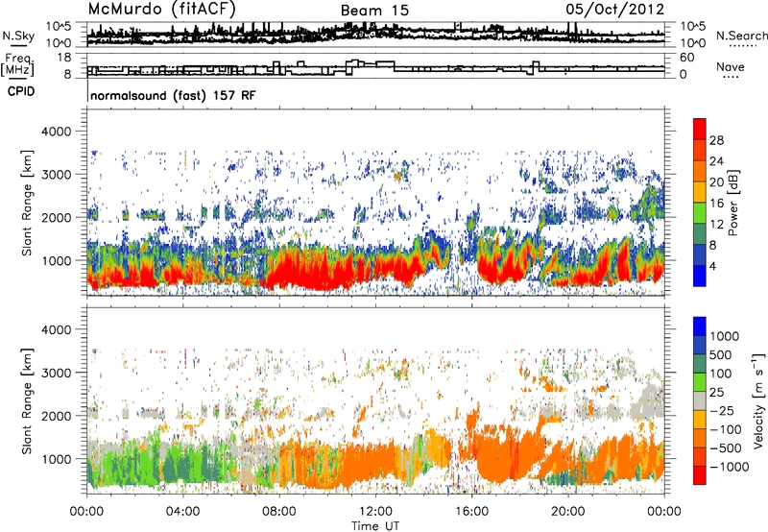768x532 pixels.
Task: Select the velocity range-time plot area
Action: tap(375, 400)
